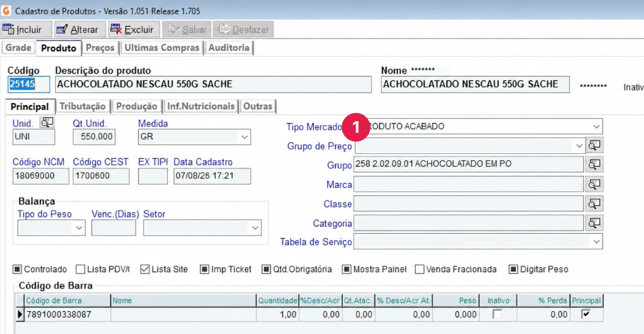Image resolution: width=644 pixels, height=334 pixels.
Task: Check the Inativo box in barcode row
Action: click(x=498, y=315)
